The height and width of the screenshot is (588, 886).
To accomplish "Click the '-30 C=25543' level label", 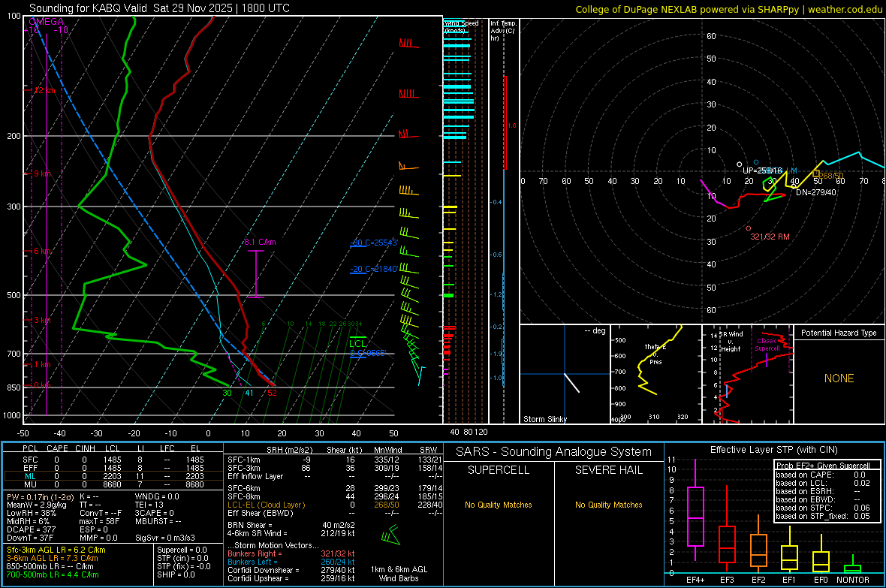I will pyautogui.click(x=374, y=243).
